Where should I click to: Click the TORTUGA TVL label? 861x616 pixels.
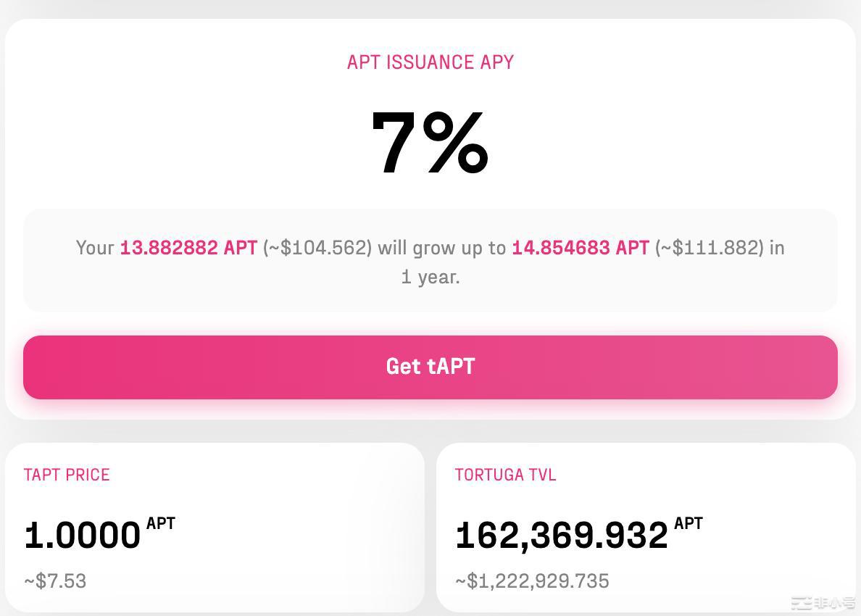coord(505,475)
